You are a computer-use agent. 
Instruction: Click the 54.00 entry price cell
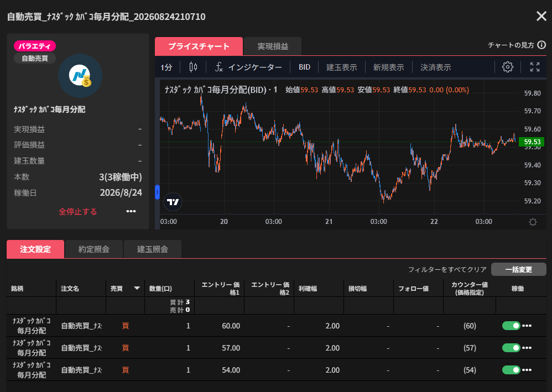pos(231,370)
